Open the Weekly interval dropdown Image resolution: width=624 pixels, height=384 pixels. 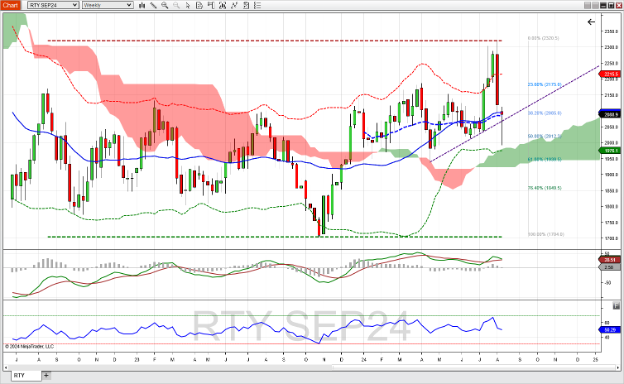(107, 5)
